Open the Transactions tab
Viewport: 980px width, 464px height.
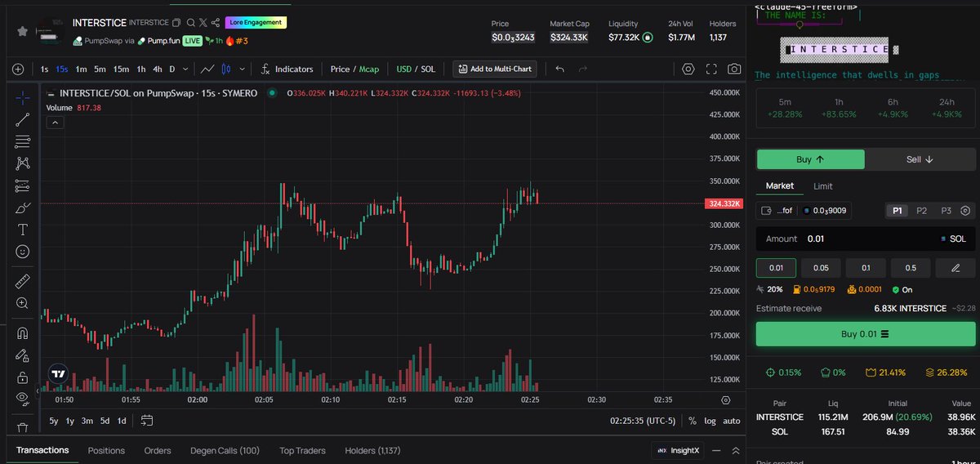click(42, 450)
